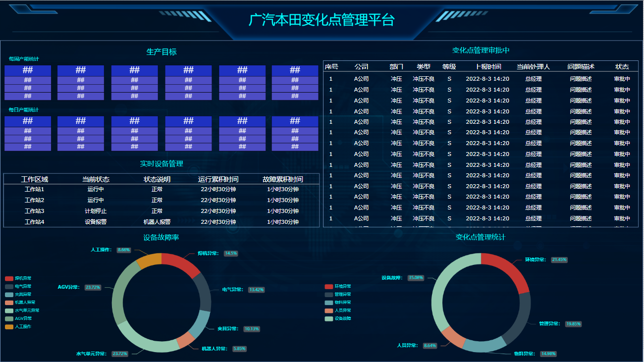Click the 14.98% percentage label
Image resolution: width=644 pixels, height=362 pixels.
coord(548,354)
